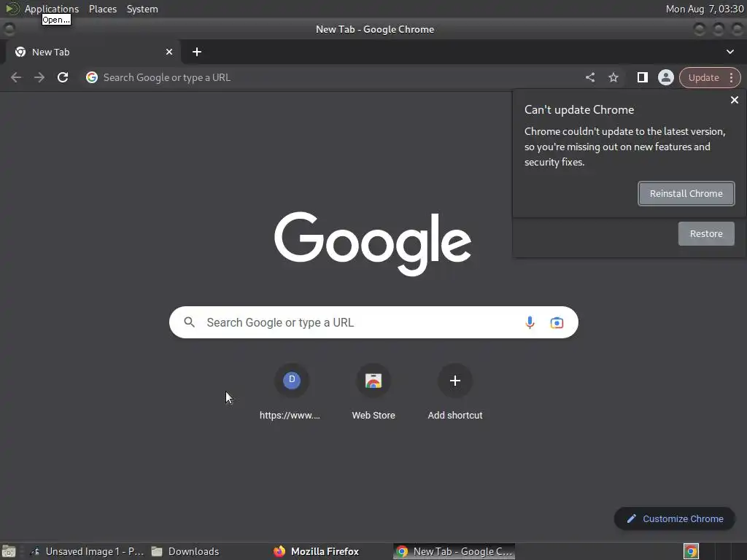Click the magnifier icon in search box
This screenshot has height=560, width=747.
point(189,322)
